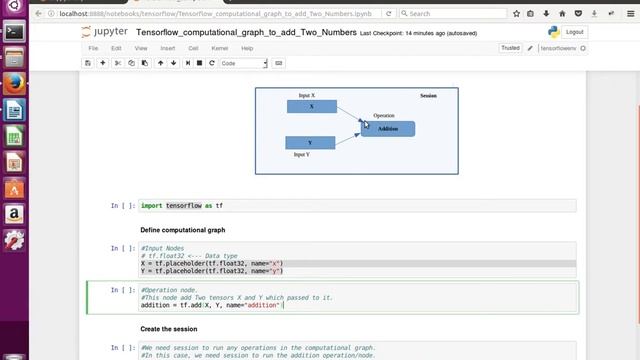The width and height of the screenshot is (640, 360).
Task: Open Firefox from the Ubuntu launcher
Action: pos(14,84)
